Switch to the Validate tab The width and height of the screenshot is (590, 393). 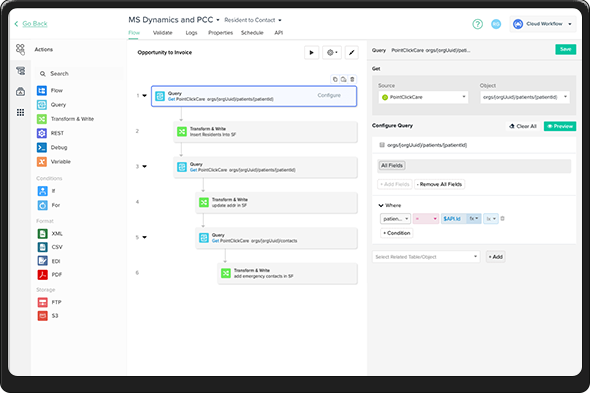pyautogui.click(x=163, y=33)
